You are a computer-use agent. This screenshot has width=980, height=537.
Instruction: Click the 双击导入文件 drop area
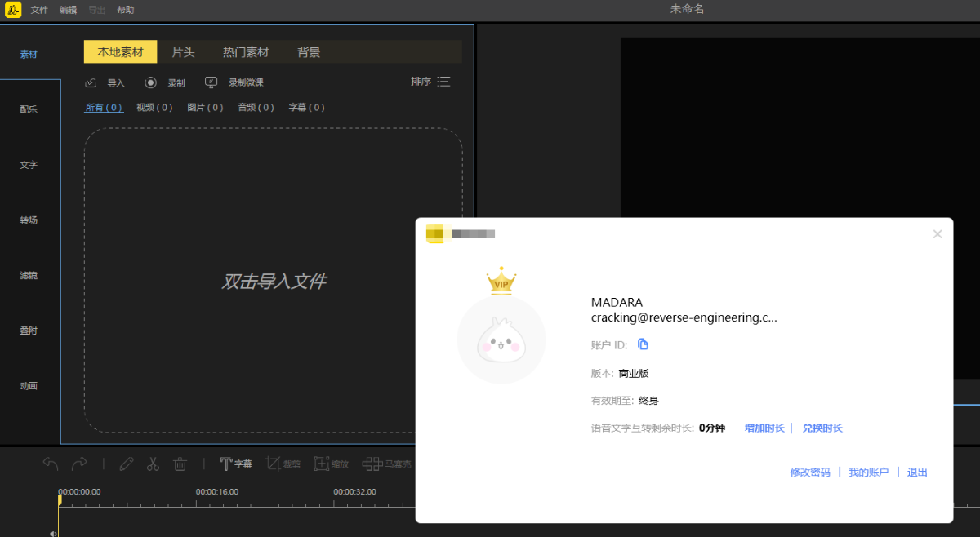[274, 281]
